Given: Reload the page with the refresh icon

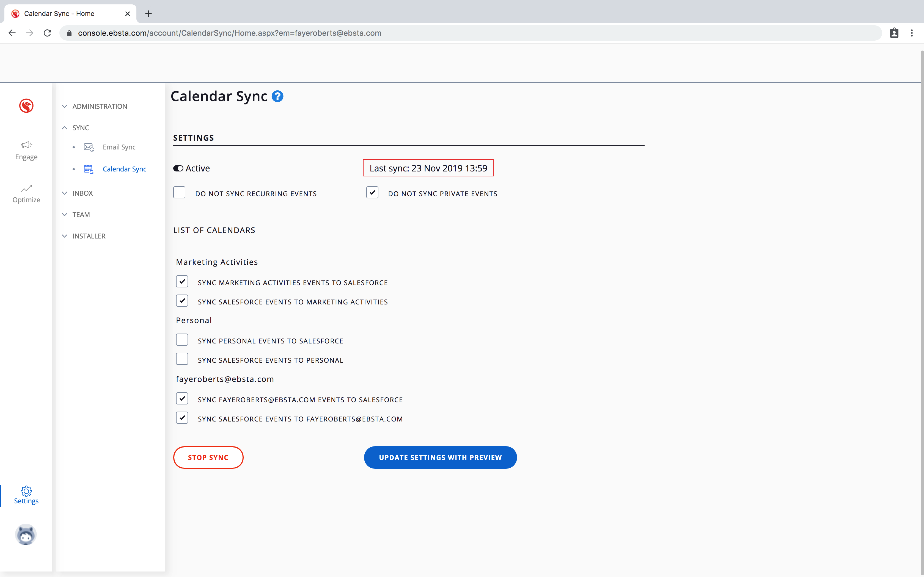Looking at the screenshot, I should (x=47, y=33).
